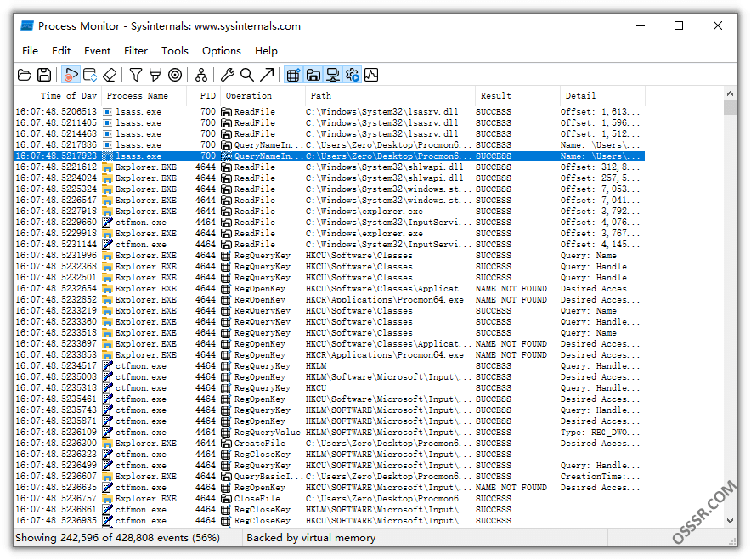This screenshot has width=751, height=560.
Task: Click registry icon in row 16:07:48.5231996
Action: [226, 256]
